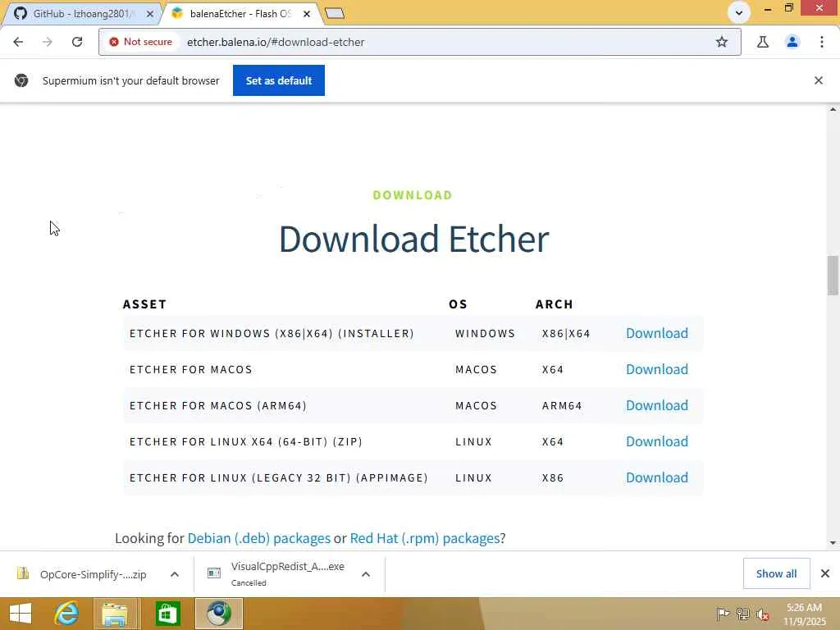This screenshot has width=840, height=630.
Task: Download Etcher Linux legacy 32 bit AppImage
Action: point(657,477)
